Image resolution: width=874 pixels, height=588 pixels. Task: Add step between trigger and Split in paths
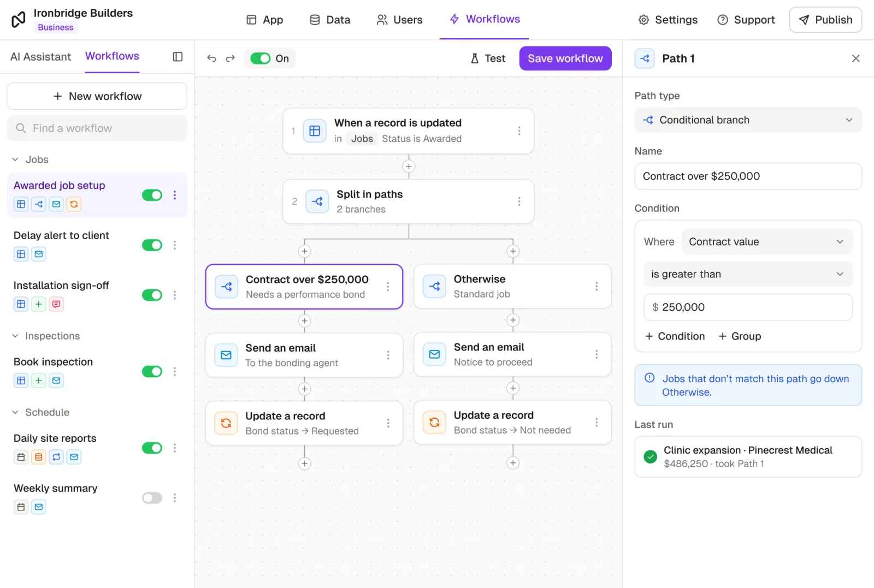[x=409, y=167]
